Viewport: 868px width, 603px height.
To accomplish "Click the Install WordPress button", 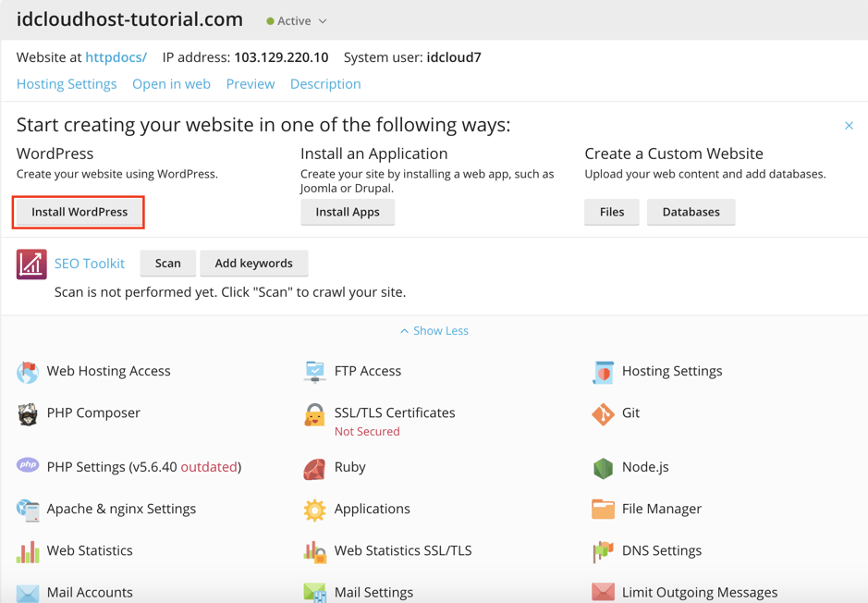I will coord(78,212).
